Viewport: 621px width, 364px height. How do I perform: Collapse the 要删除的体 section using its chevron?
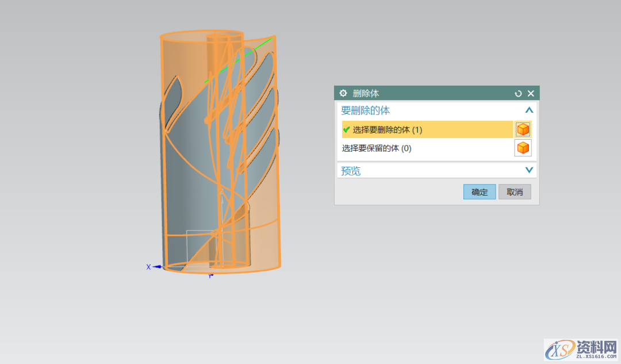point(529,110)
